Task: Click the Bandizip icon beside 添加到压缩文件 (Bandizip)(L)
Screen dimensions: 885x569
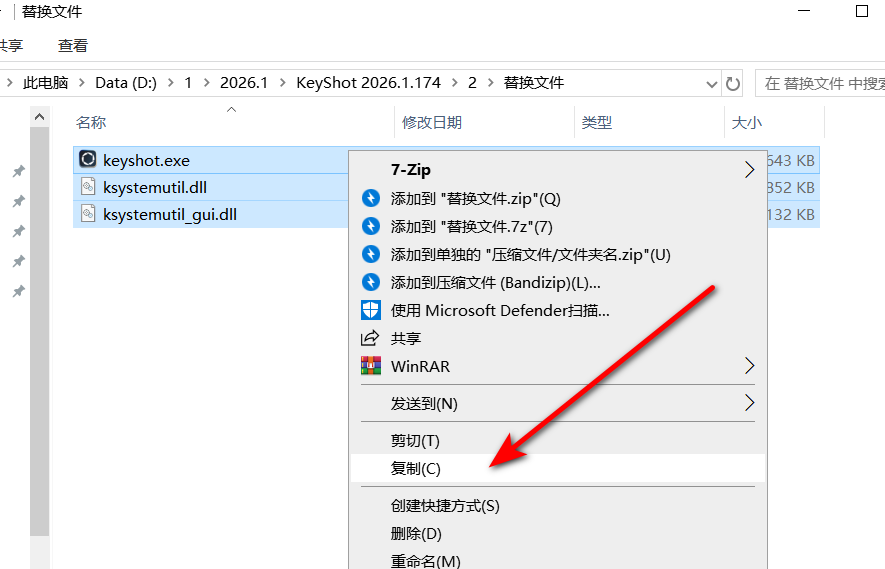Action: [371, 282]
